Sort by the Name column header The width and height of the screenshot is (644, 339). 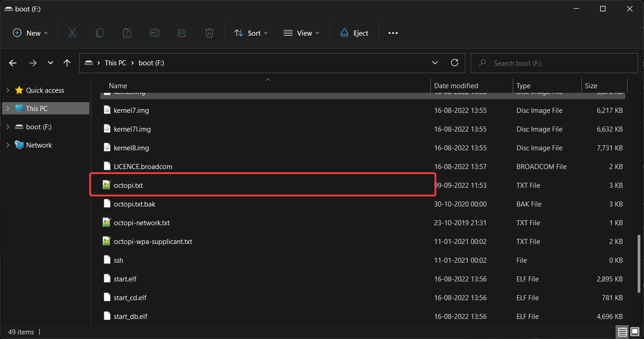(x=118, y=85)
